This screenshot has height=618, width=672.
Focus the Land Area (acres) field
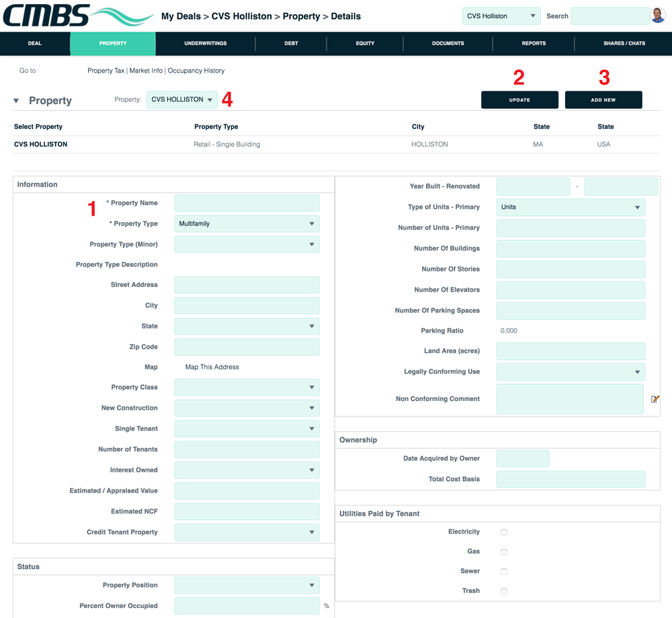[x=571, y=351]
